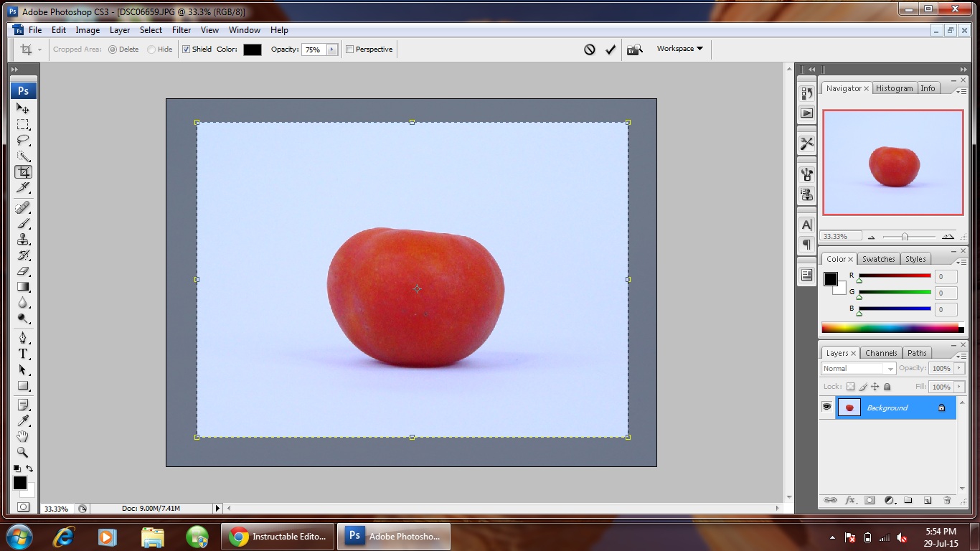Select the Zoom tool

[23, 452]
